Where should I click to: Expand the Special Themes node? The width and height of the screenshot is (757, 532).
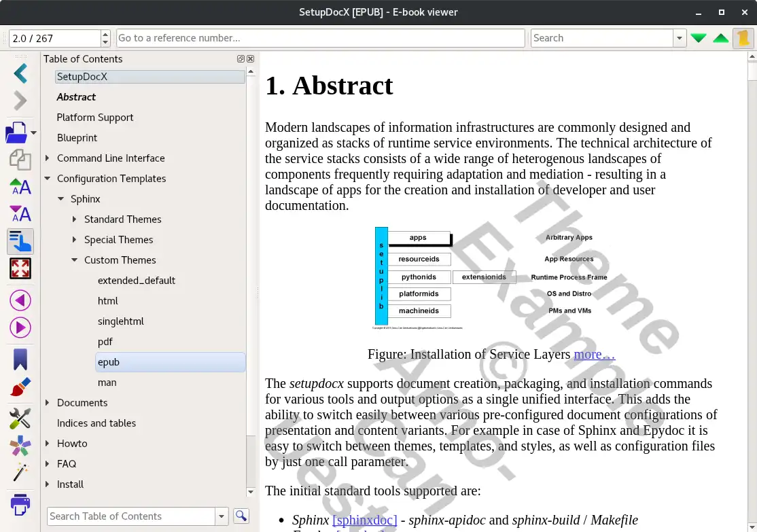pyautogui.click(x=74, y=239)
